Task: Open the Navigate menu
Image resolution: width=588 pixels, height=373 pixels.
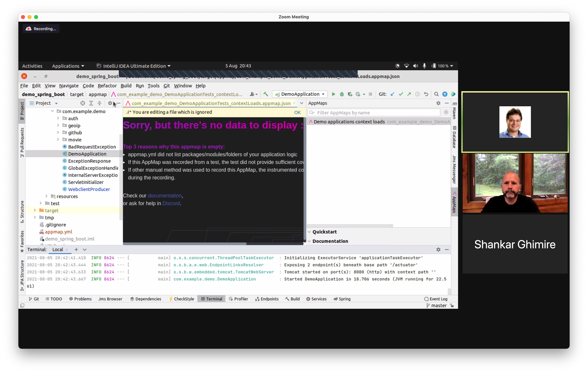Action: tap(69, 86)
